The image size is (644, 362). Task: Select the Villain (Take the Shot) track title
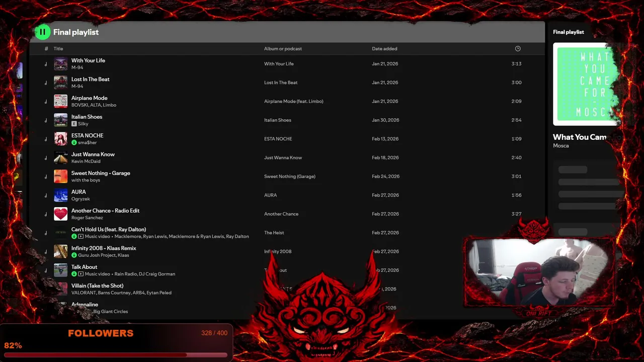pyautogui.click(x=97, y=286)
